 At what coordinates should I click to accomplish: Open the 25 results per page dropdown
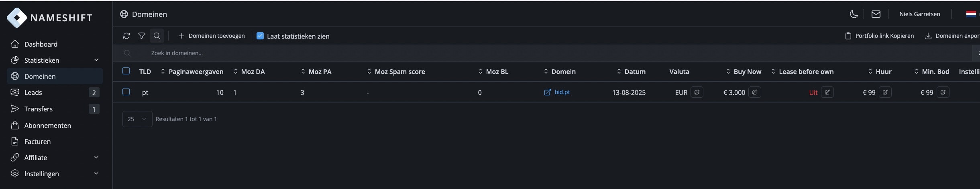[137, 119]
